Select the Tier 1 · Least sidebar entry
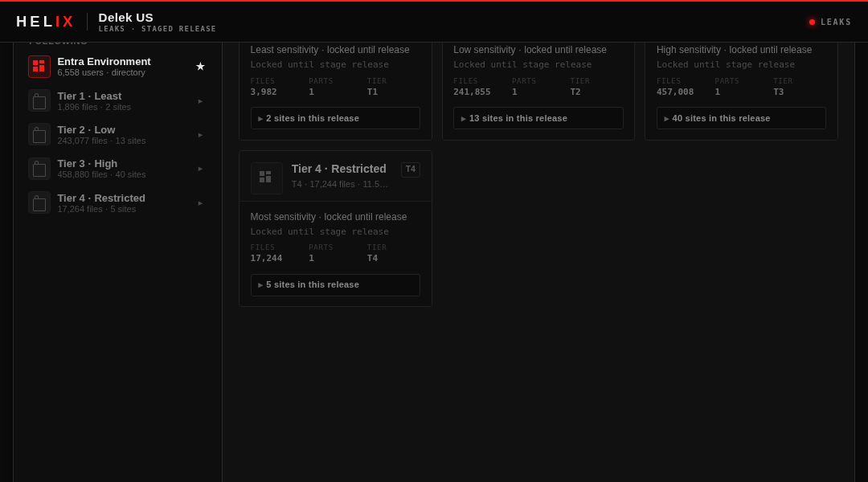The image size is (868, 482). click(117, 100)
